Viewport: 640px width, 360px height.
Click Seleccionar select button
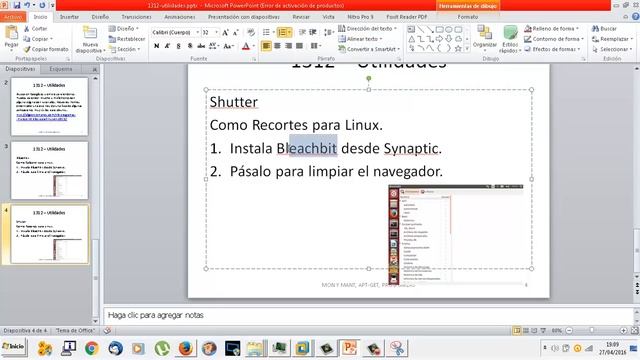612,49
